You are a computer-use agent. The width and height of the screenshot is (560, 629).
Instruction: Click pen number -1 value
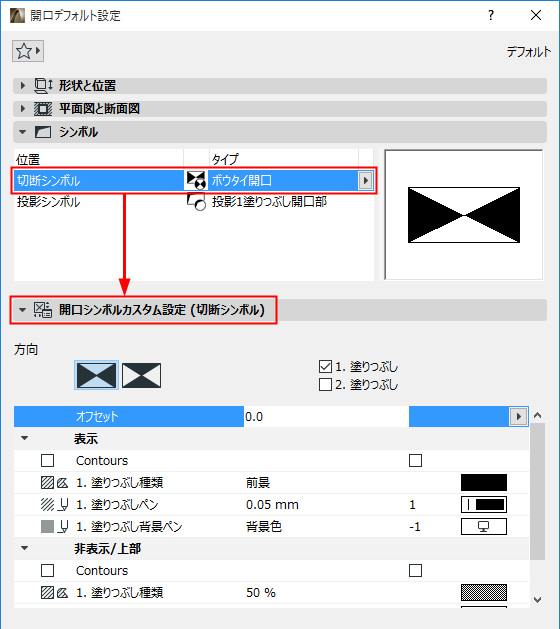[415, 527]
